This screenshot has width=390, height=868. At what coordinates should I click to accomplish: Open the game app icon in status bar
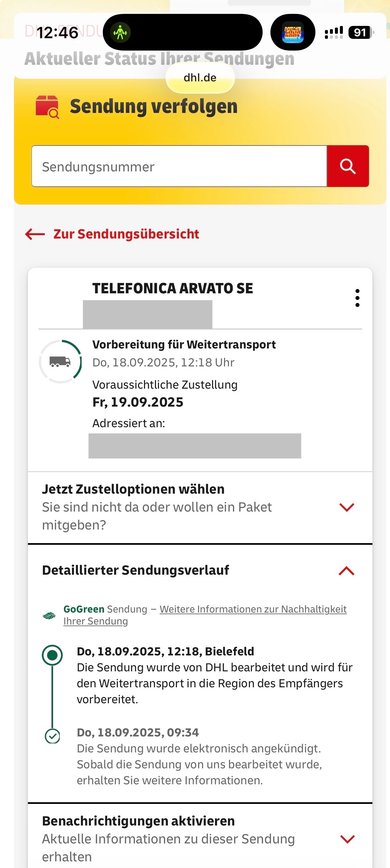pyautogui.click(x=293, y=33)
